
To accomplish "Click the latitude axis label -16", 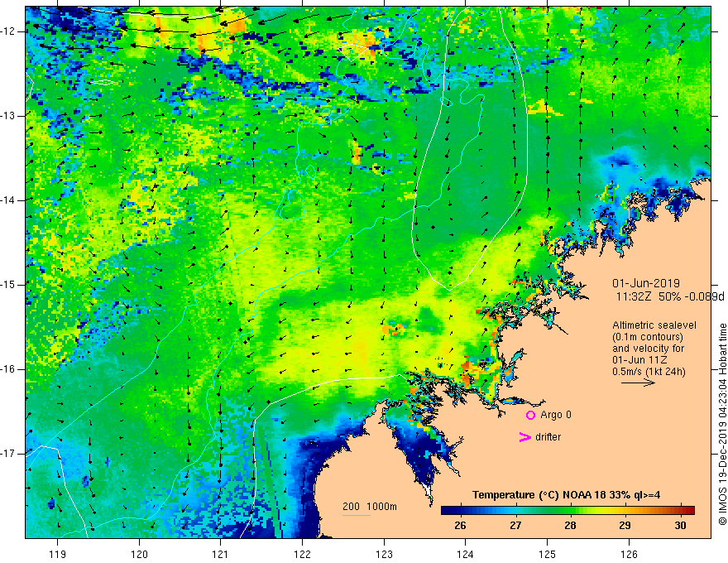I will click(8, 369).
